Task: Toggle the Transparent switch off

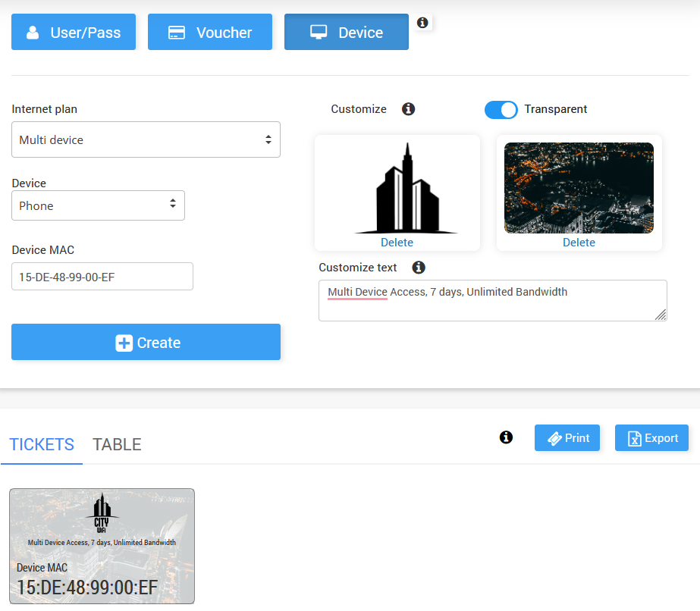Action: coord(501,110)
